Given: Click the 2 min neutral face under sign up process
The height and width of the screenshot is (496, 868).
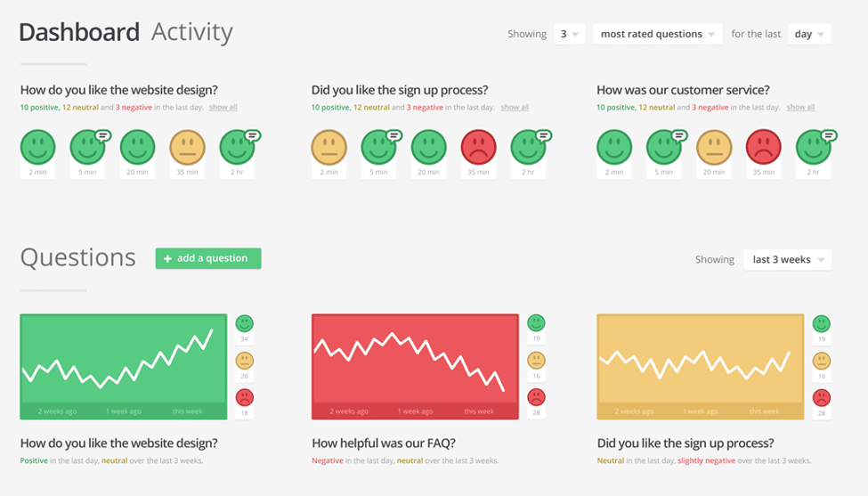Looking at the screenshot, I should (329, 147).
